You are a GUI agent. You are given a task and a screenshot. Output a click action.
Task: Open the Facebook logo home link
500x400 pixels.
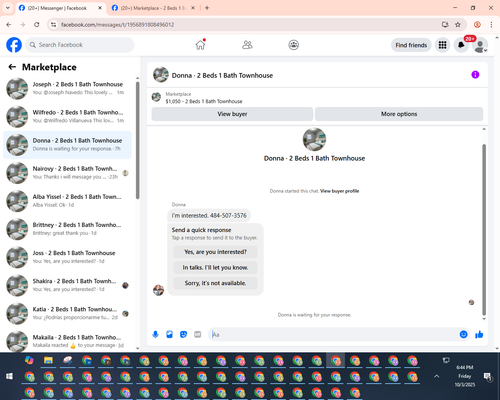14,45
